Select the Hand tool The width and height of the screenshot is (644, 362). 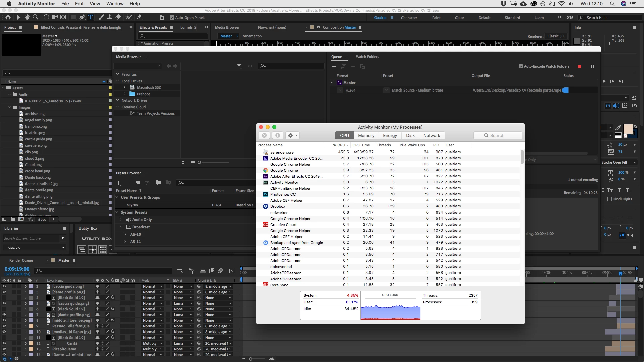coord(27,17)
